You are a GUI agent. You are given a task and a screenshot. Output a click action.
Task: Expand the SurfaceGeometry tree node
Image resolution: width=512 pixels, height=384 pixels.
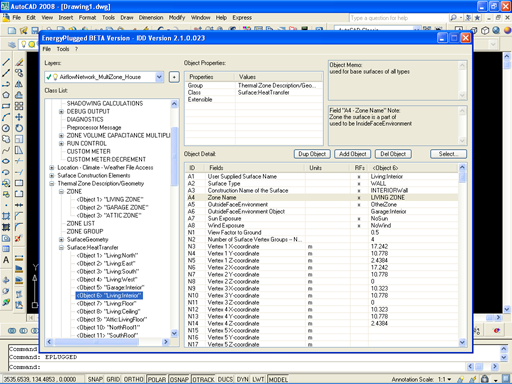tap(61, 240)
